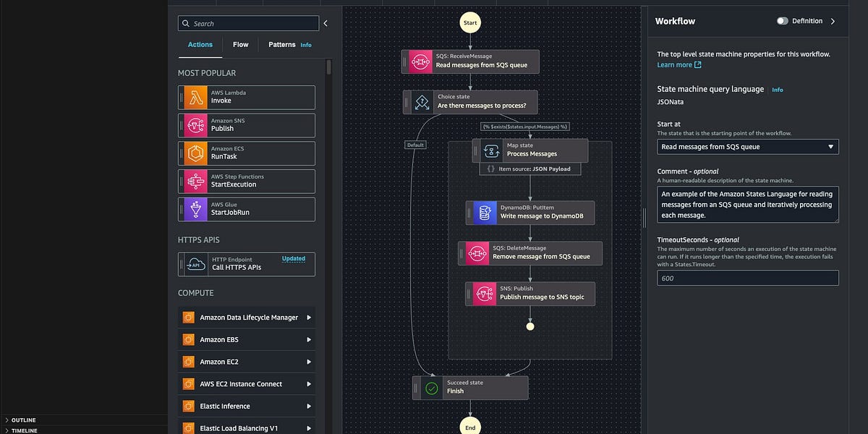Select the Succeed state Finish node icon

click(432, 388)
